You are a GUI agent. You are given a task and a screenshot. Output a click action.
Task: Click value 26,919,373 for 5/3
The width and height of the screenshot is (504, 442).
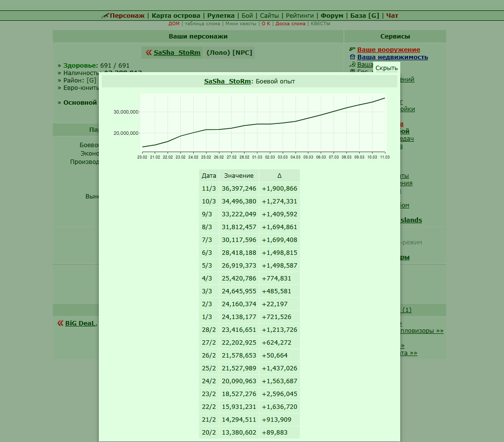tap(239, 266)
